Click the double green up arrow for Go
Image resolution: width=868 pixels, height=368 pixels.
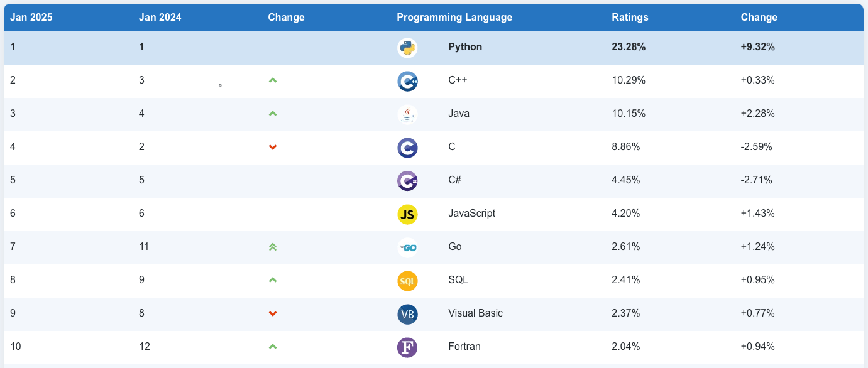pos(273,247)
